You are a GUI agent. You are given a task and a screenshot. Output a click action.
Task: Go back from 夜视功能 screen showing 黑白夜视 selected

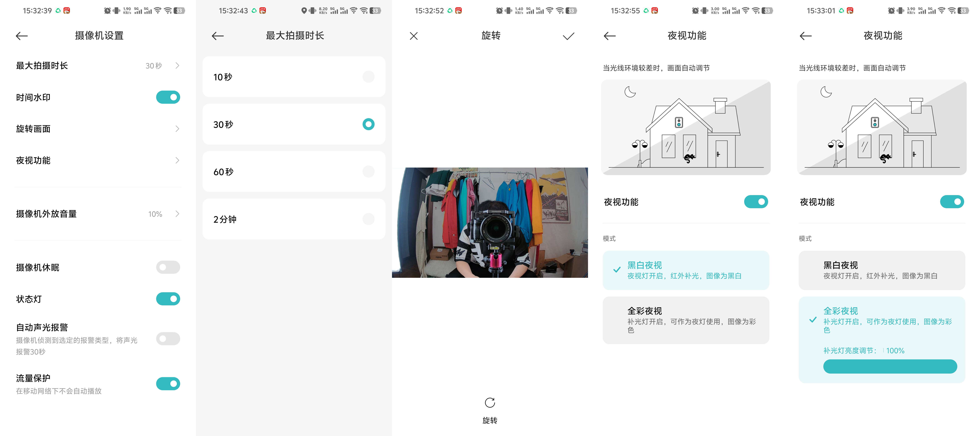point(609,36)
